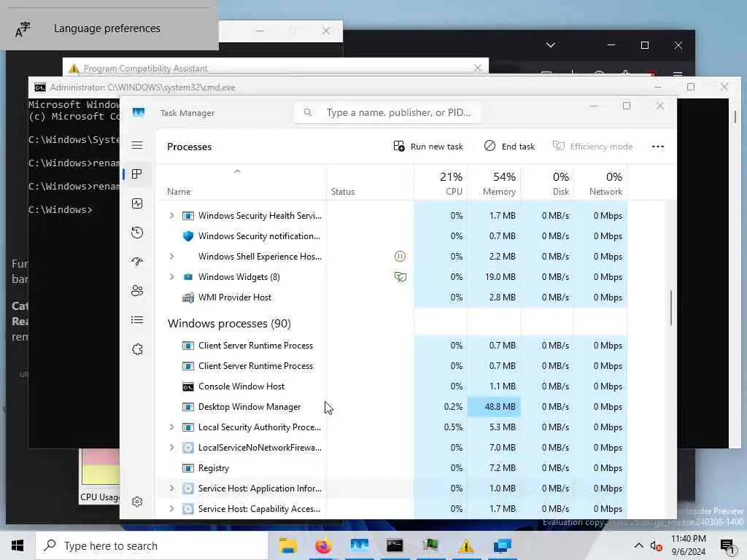
Task: Click the warning triangle taskbar icon
Action: tap(466, 545)
